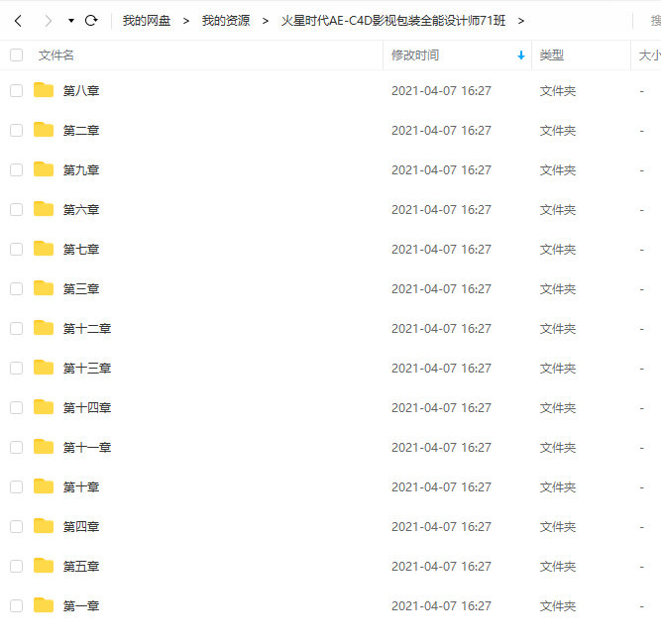The image size is (661, 644).
Task: Click the back navigation arrow
Action: (x=18, y=20)
